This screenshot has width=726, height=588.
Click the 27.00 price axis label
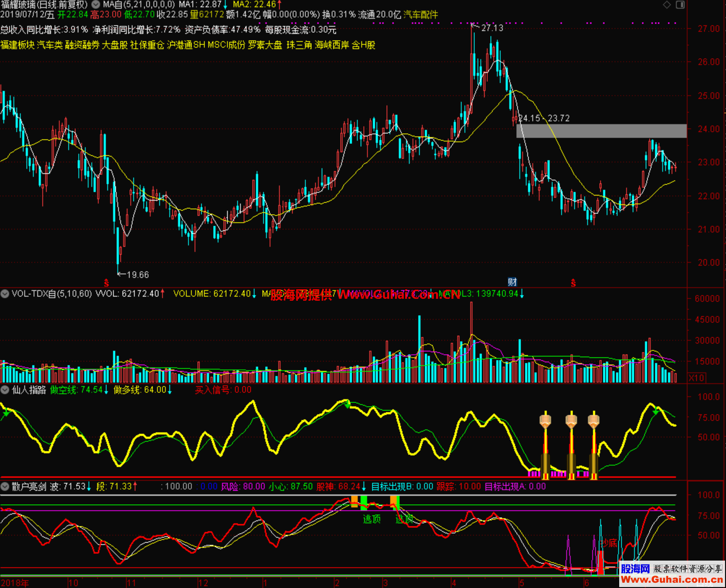point(709,29)
